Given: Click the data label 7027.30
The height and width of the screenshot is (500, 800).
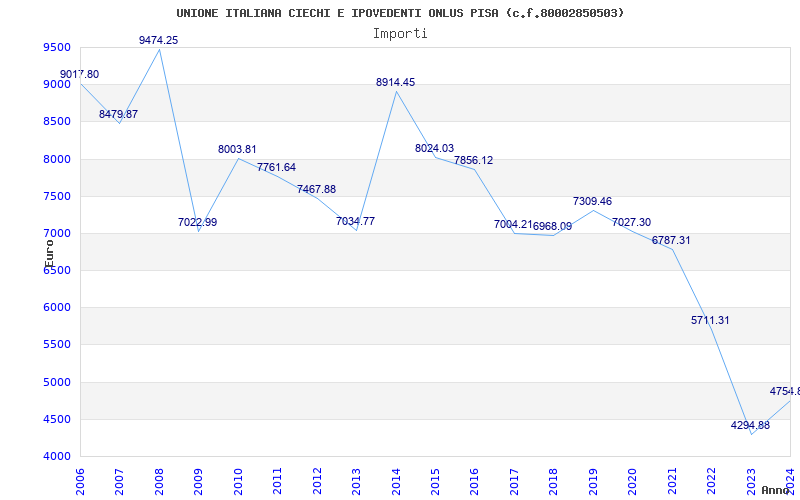Looking at the screenshot, I should 632,222.
